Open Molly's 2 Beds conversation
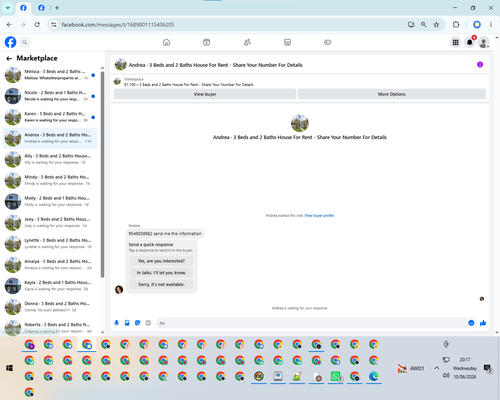This screenshot has height=400, width=500. click(x=50, y=201)
